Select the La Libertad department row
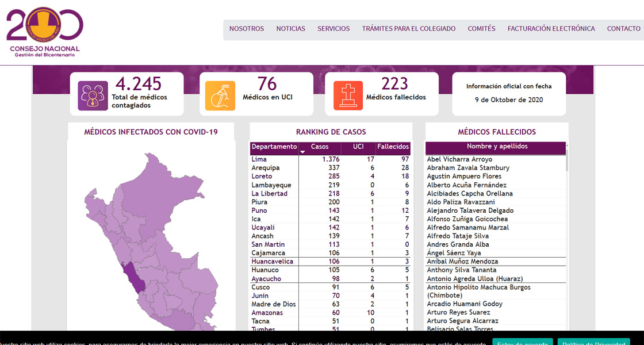Viewport: 644px width, 345px height. point(330,193)
